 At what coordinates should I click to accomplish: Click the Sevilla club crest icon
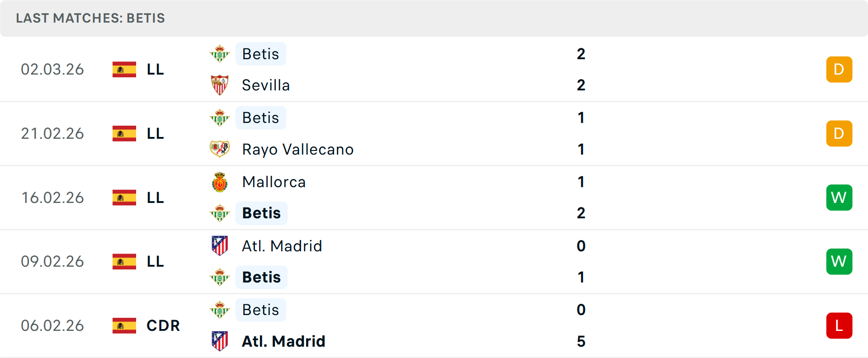click(220, 85)
